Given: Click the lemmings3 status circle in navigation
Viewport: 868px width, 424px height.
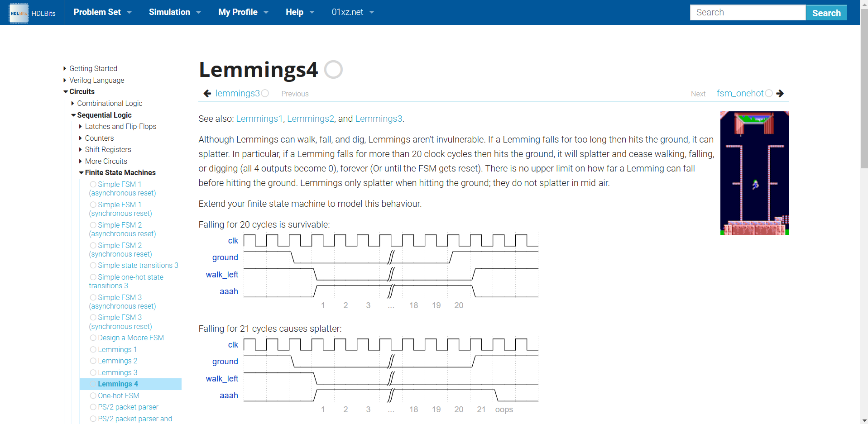Looking at the screenshot, I should [265, 93].
